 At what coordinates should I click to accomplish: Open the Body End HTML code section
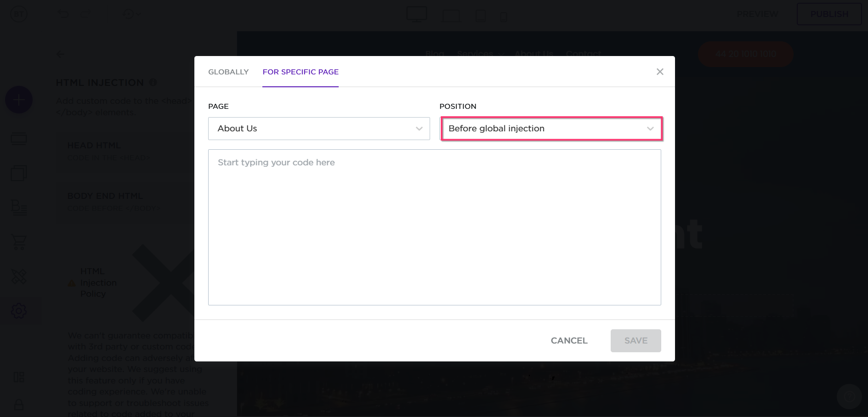click(x=125, y=202)
